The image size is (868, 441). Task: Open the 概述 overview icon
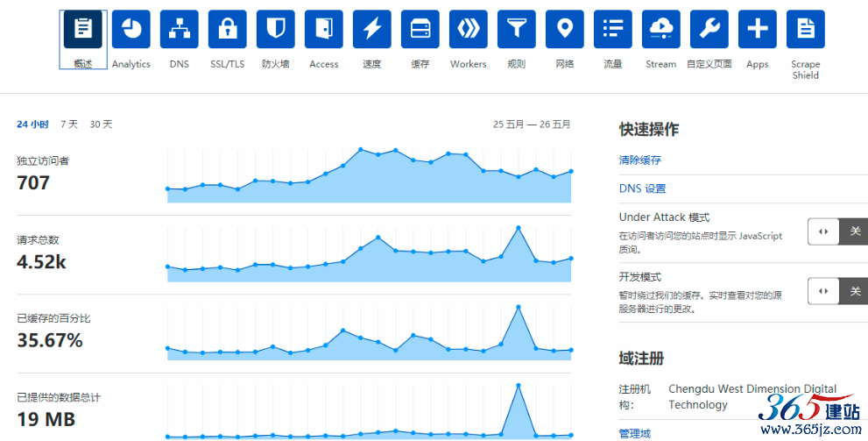(x=83, y=29)
